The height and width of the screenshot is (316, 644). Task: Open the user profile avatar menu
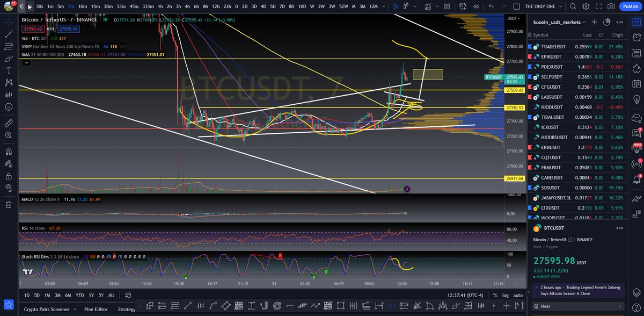tap(8, 6)
